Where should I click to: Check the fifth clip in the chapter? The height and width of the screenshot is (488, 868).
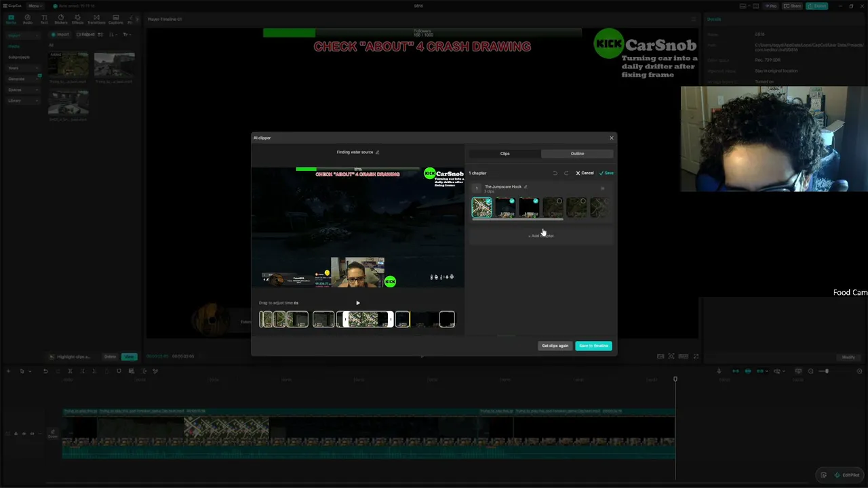click(x=583, y=201)
